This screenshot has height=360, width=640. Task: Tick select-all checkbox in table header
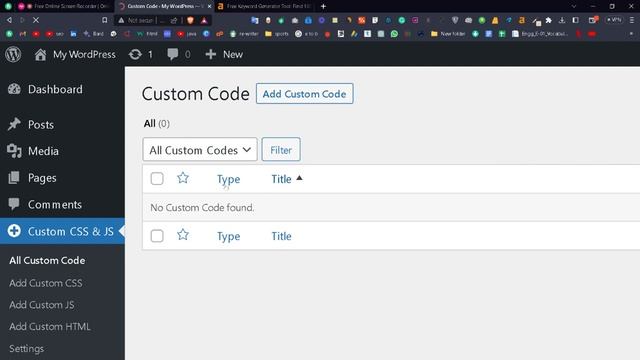pos(157,179)
